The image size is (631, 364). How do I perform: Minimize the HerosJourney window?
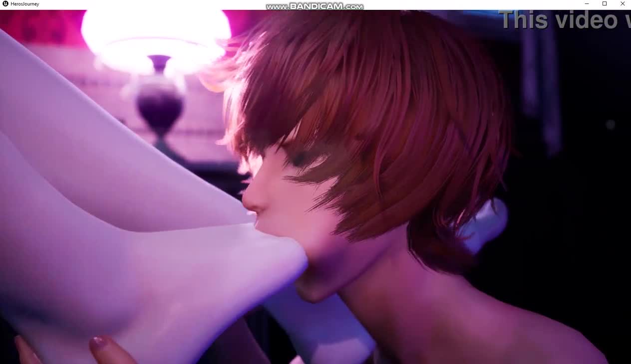point(587,4)
